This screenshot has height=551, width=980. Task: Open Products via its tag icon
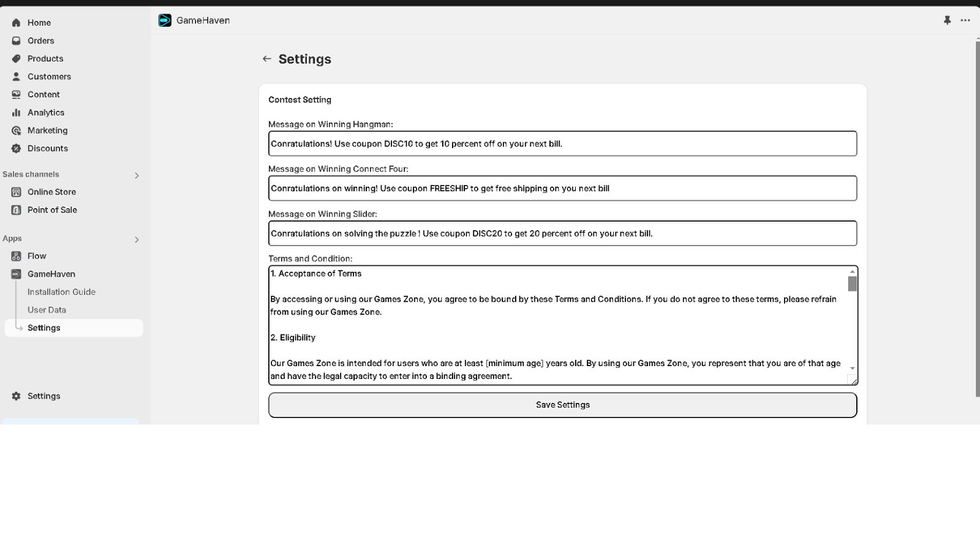[x=16, y=58]
